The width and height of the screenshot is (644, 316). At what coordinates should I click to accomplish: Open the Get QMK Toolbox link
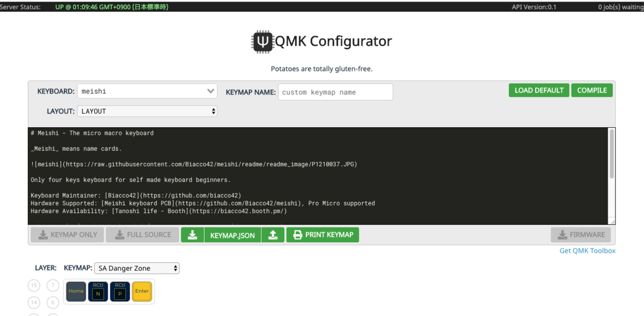[x=588, y=251]
